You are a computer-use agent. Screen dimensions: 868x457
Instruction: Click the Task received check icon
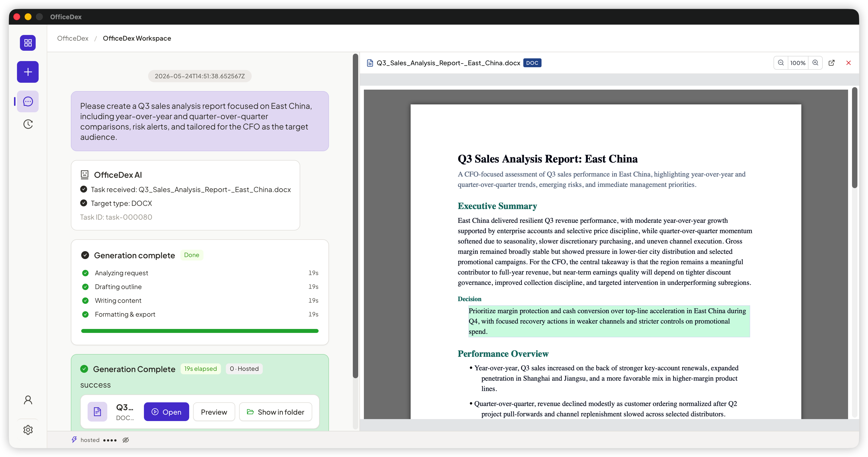(x=84, y=189)
